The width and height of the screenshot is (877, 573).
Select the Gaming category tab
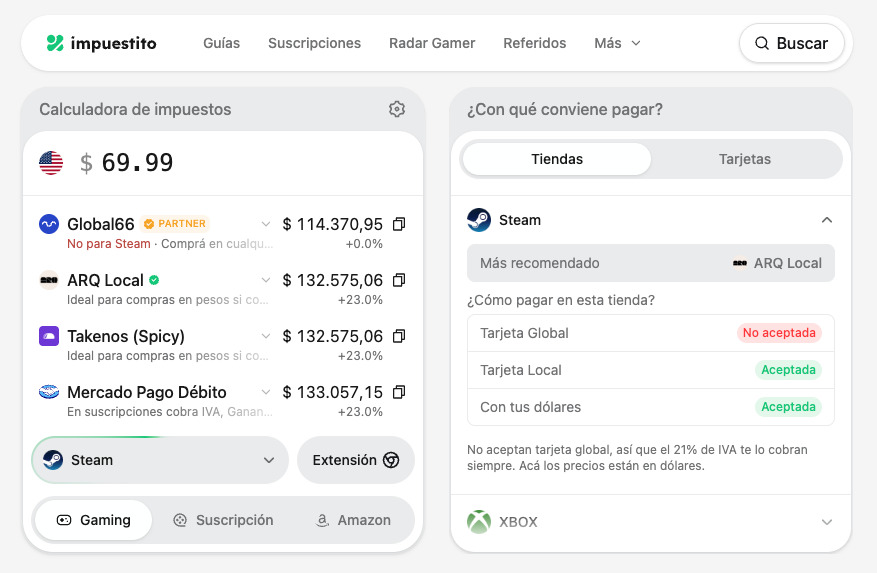coord(93,520)
